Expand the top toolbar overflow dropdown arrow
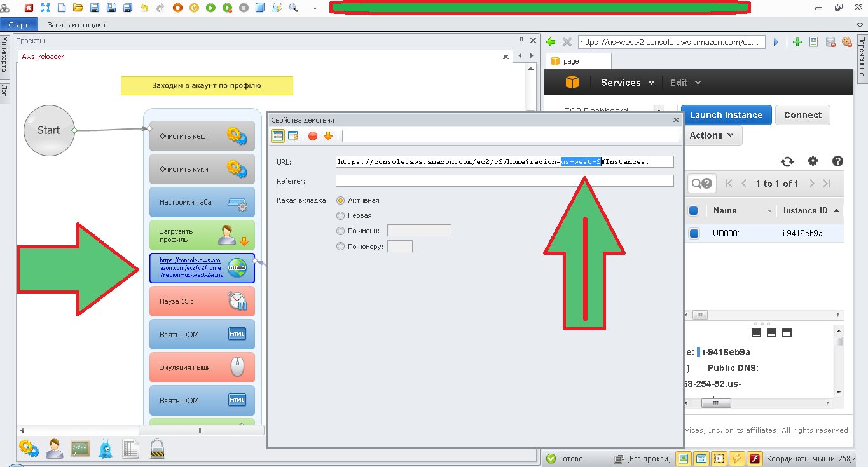 point(315,8)
